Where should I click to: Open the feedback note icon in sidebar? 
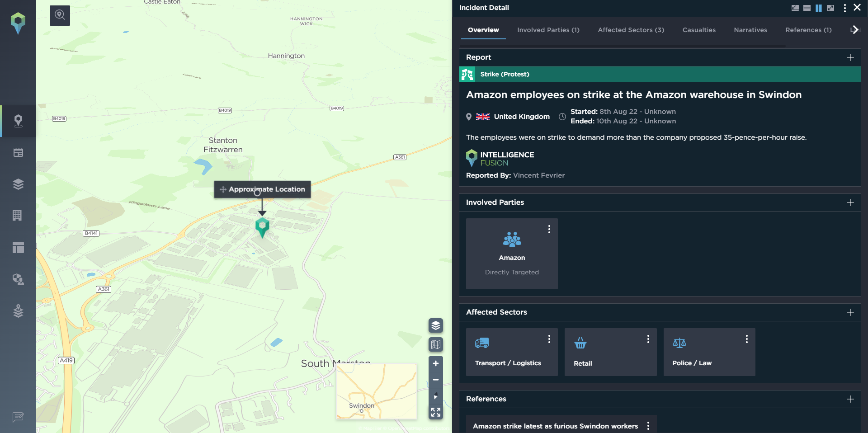point(18,417)
